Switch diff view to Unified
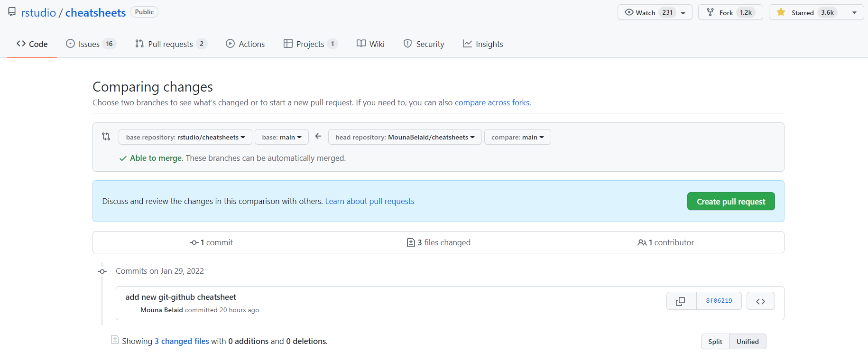The height and width of the screenshot is (353, 868). pyautogui.click(x=748, y=342)
